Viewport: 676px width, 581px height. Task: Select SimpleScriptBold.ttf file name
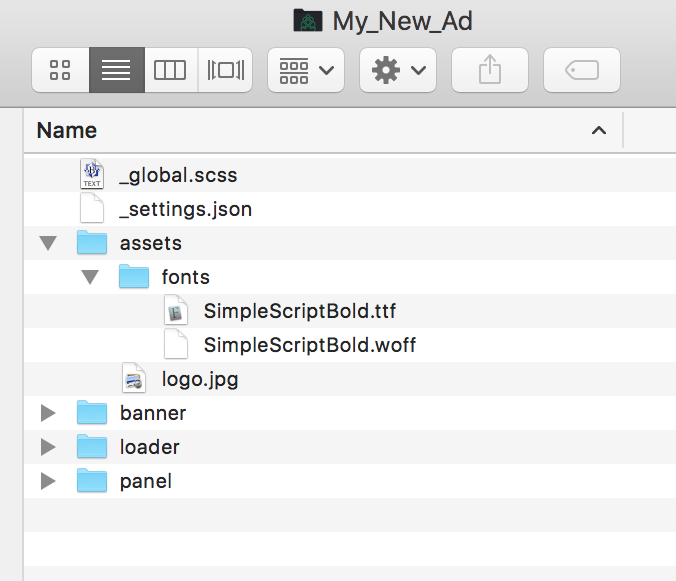[x=300, y=311]
